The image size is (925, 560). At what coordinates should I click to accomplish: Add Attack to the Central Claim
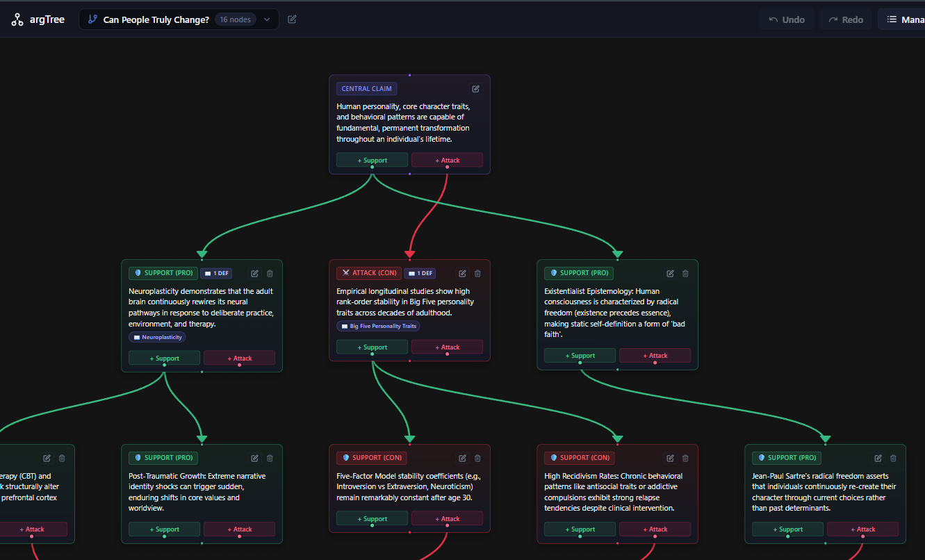click(x=447, y=160)
